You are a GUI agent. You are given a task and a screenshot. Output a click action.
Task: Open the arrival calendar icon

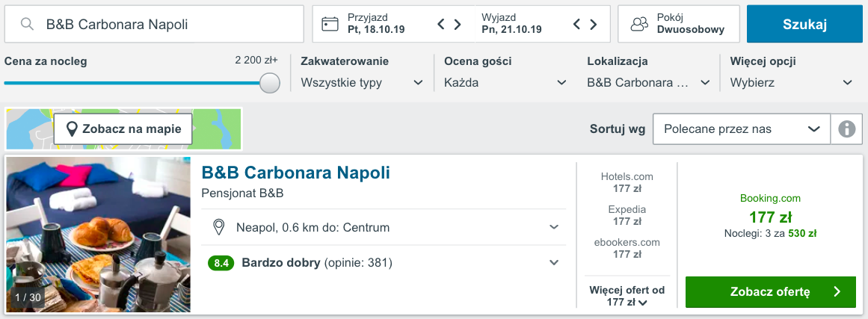[x=330, y=25]
